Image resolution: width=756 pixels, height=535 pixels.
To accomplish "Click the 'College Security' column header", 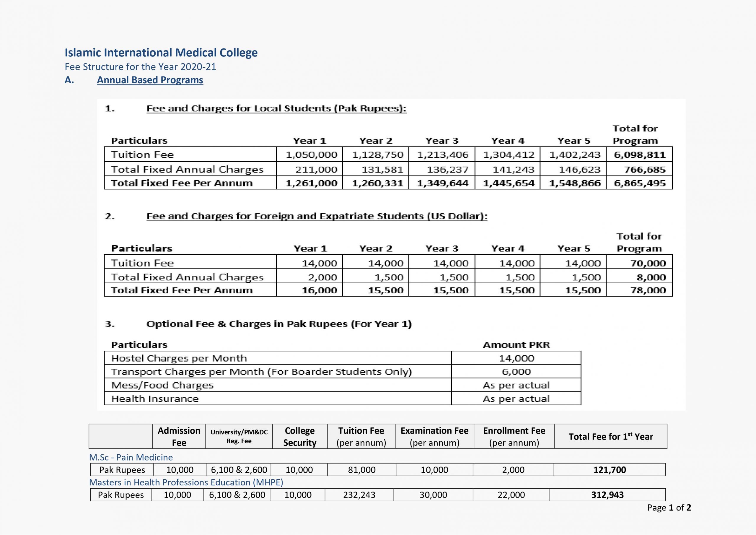I will coord(300,437).
